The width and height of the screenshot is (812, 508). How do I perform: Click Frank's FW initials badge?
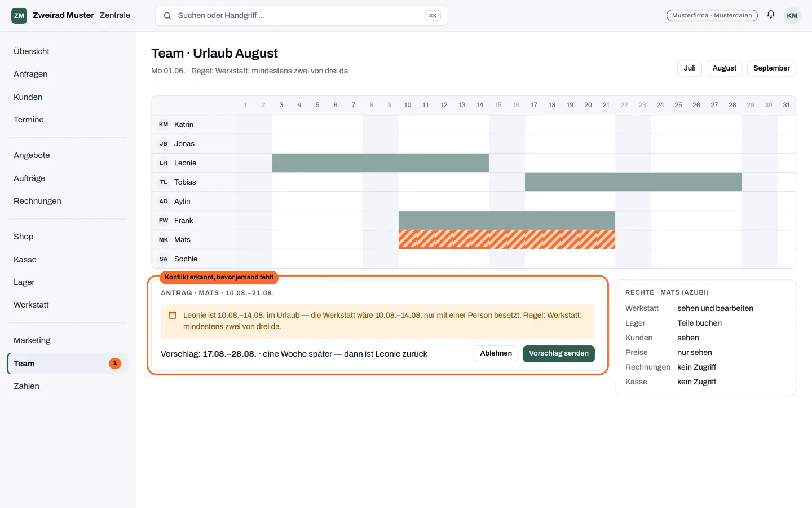coord(164,221)
